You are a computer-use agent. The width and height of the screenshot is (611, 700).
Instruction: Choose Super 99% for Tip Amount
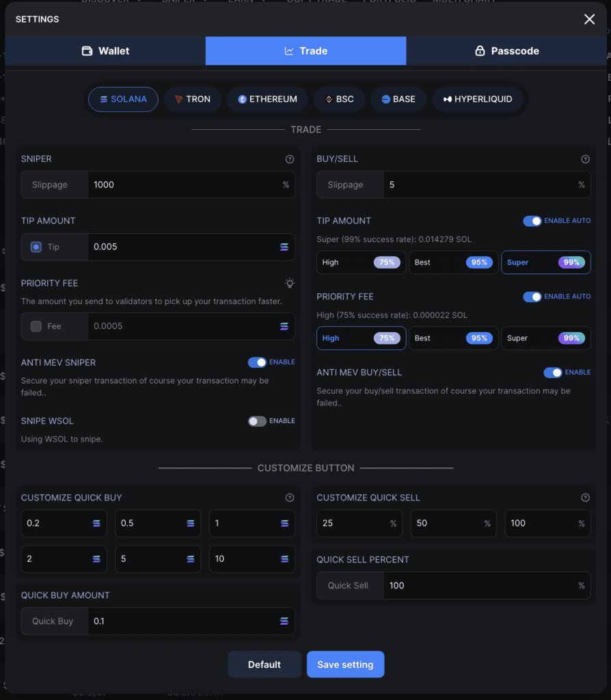[x=546, y=262]
